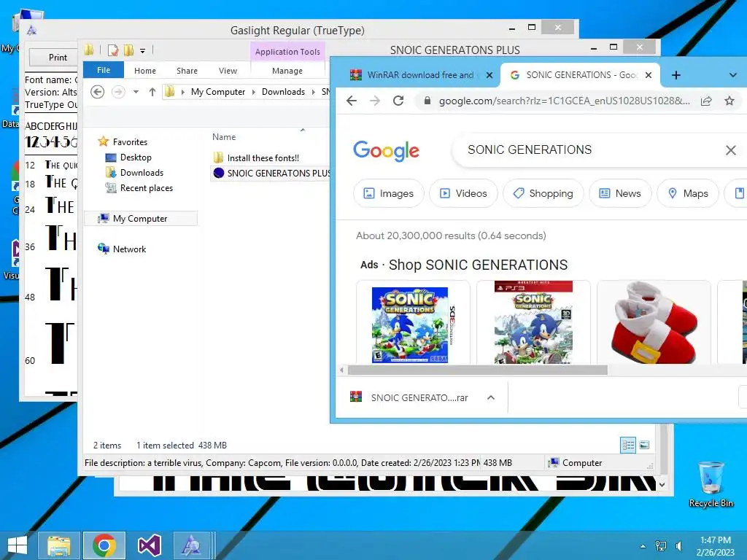747x560 pixels.
Task: Bookmark this page with the star icon
Action: [x=729, y=101]
